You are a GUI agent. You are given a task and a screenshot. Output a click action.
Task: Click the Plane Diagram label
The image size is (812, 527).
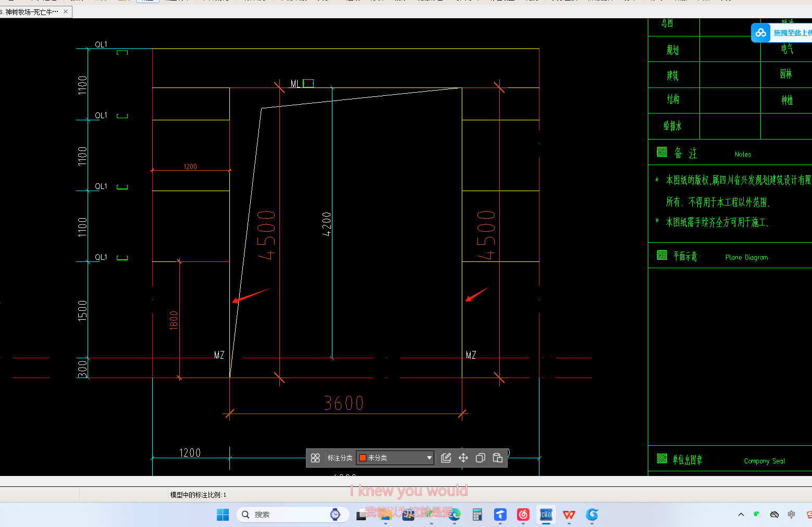click(746, 257)
